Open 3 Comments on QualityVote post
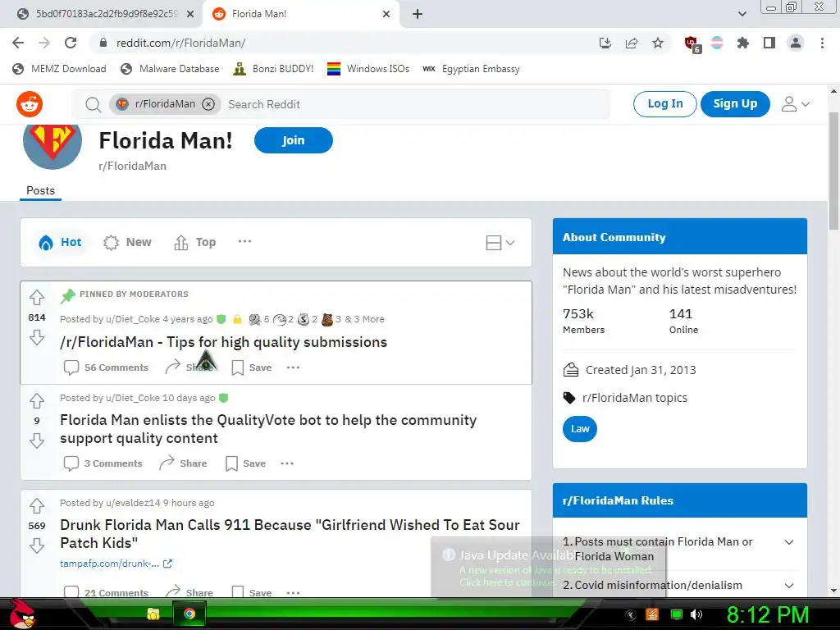Image resolution: width=840 pixels, height=630 pixels. point(103,463)
